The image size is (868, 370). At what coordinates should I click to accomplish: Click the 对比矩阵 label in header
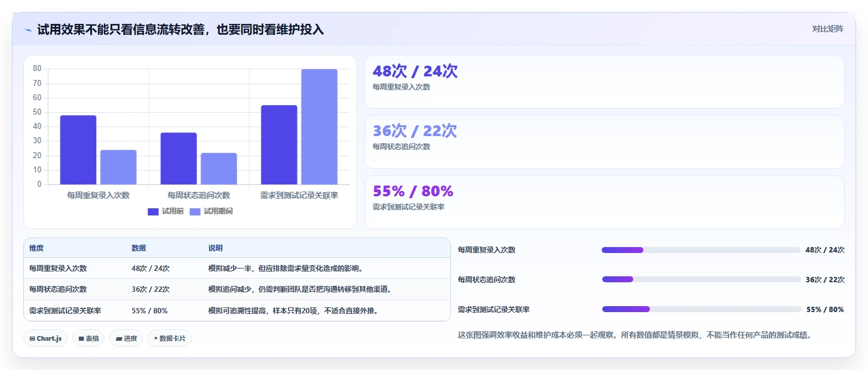(827, 29)
